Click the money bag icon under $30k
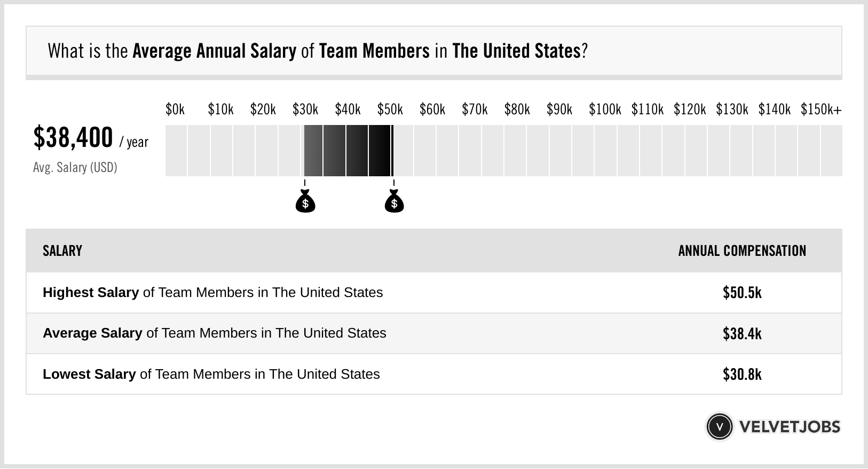 click(305, 202)
